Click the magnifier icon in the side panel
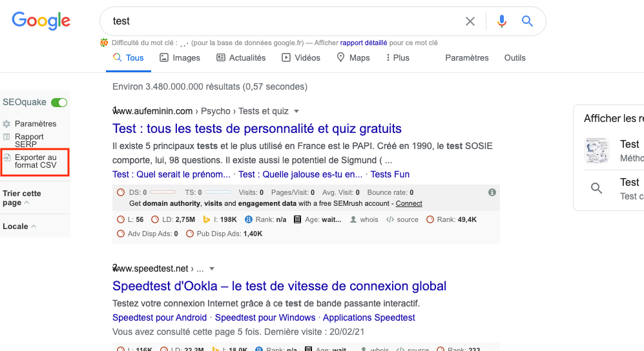Viewport: 644px width, 351px height. coord(596,188)
